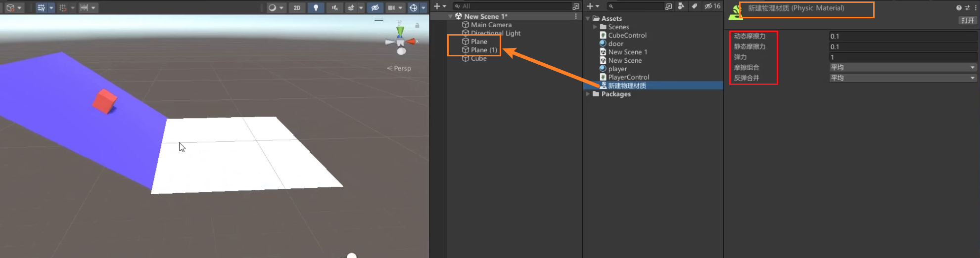Open ruler increment dropdown arrow
This screenshot has width=980, height=258.
pyautogui.click(x=93, y=8)
